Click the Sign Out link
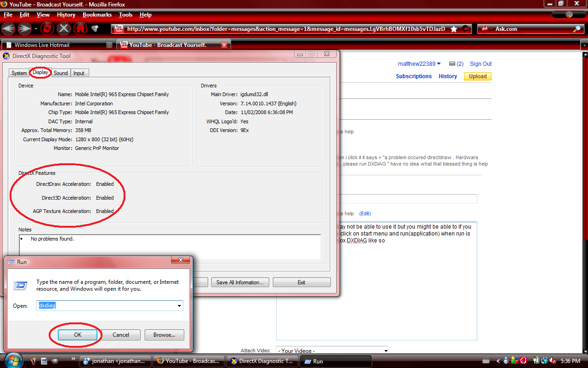The image size is (588, 368). click(x=481, y=64)
